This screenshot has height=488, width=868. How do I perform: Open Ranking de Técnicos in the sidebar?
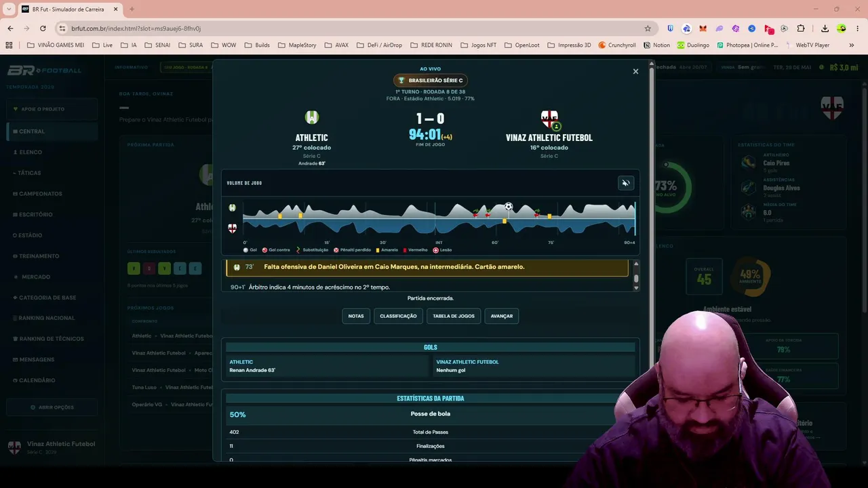[52, 339]
